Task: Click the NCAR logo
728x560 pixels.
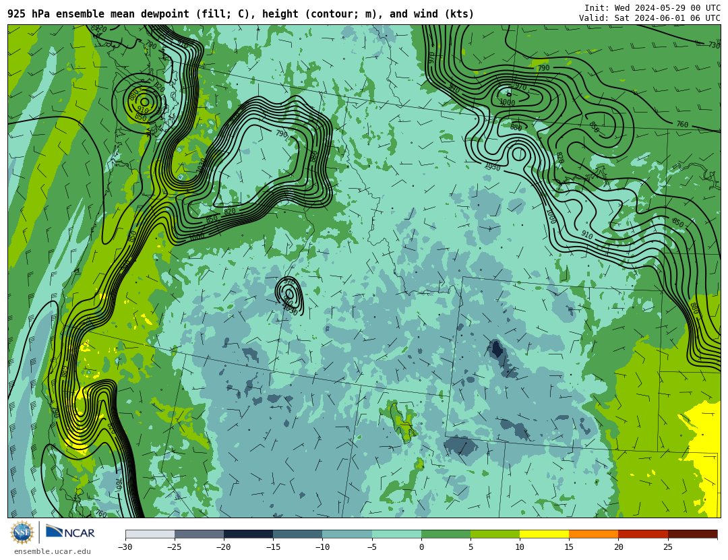Action: [71, 532]
